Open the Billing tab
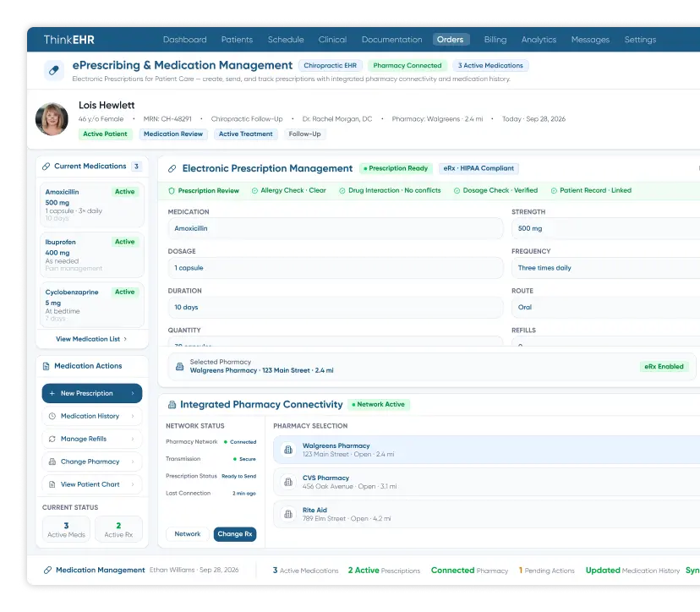 [495, 39]
